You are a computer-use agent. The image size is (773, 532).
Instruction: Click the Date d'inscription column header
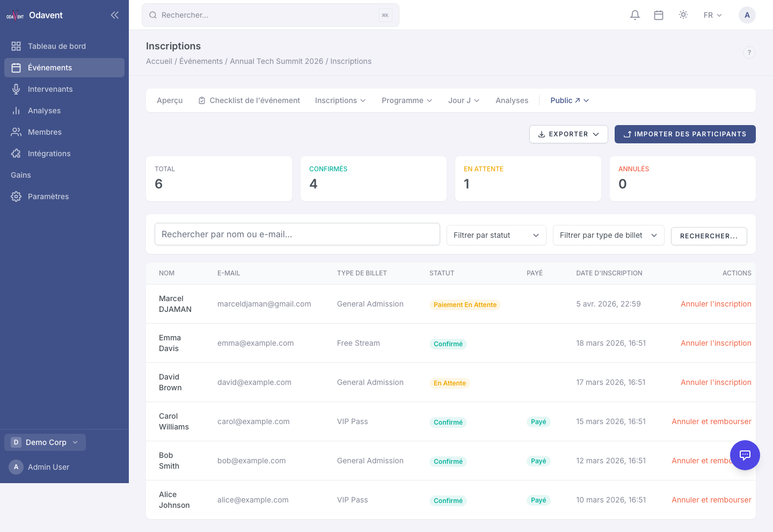609,273
